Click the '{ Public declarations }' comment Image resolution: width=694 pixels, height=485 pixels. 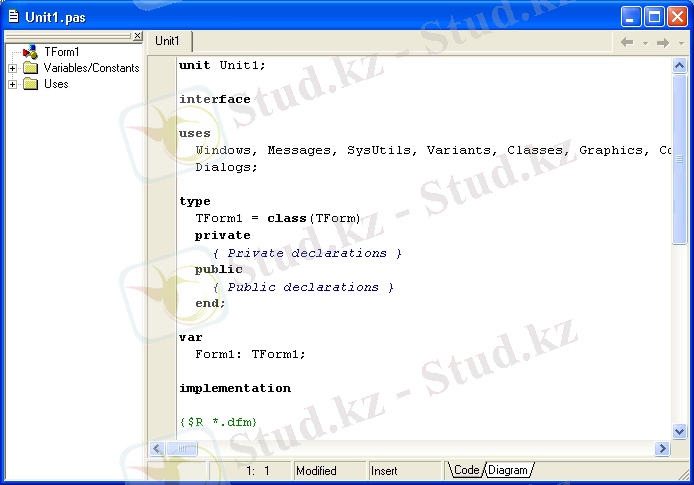point(303,287)
